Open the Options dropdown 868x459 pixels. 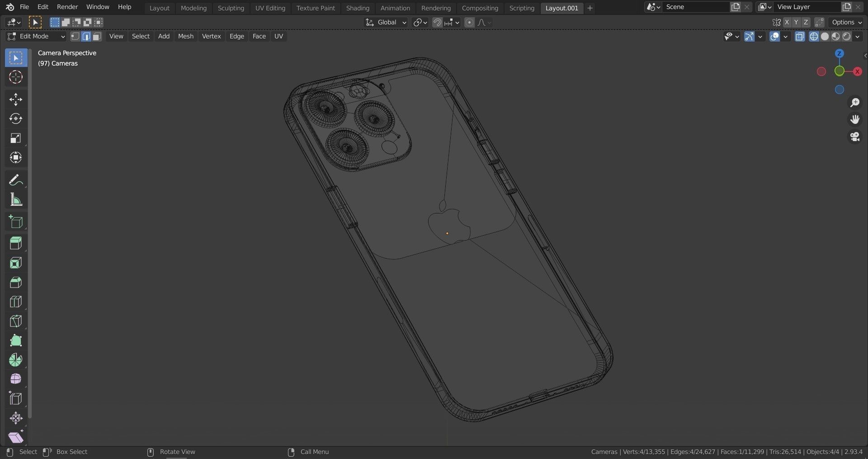pos(846,22)
